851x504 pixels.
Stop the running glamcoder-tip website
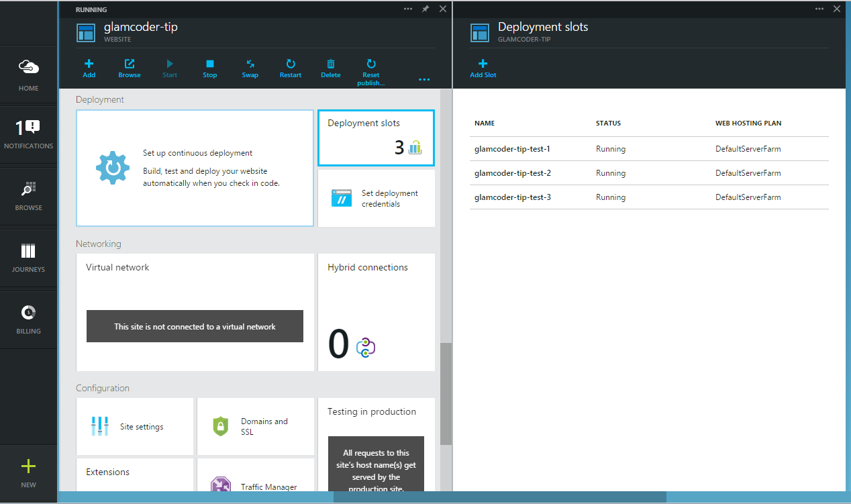(209, 68)
